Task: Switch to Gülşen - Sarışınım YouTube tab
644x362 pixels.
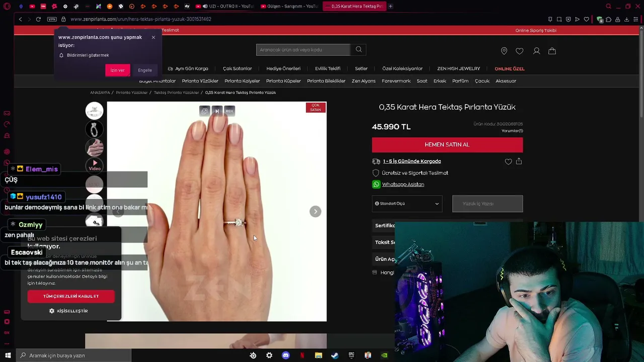Action: (289, 6)
